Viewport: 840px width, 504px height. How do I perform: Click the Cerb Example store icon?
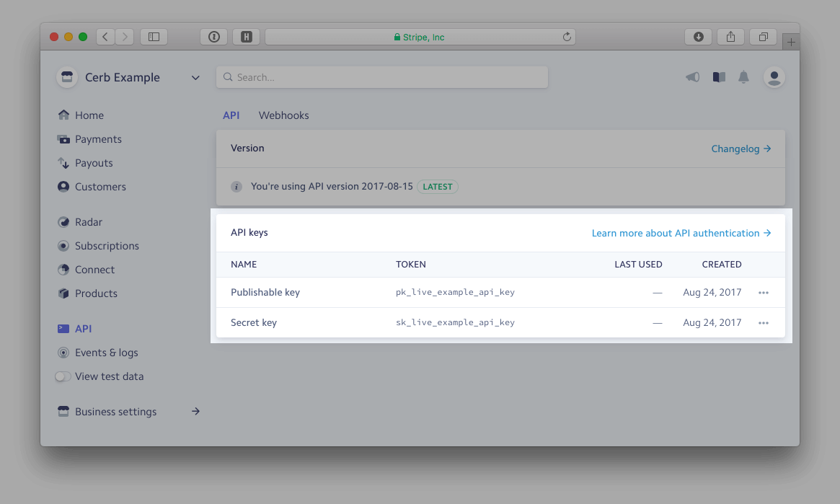coord(67,77)
